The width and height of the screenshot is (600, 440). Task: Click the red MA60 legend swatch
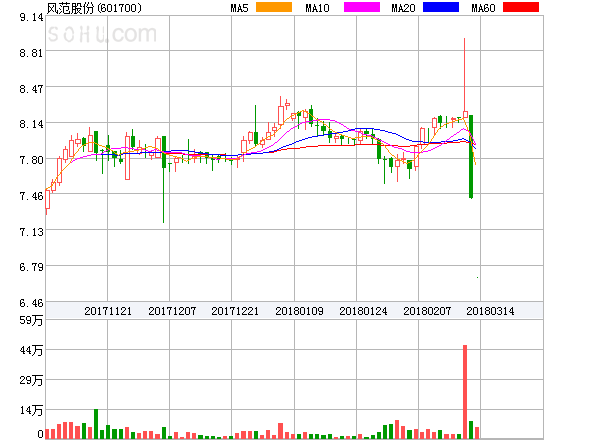[x=521, y=7]
